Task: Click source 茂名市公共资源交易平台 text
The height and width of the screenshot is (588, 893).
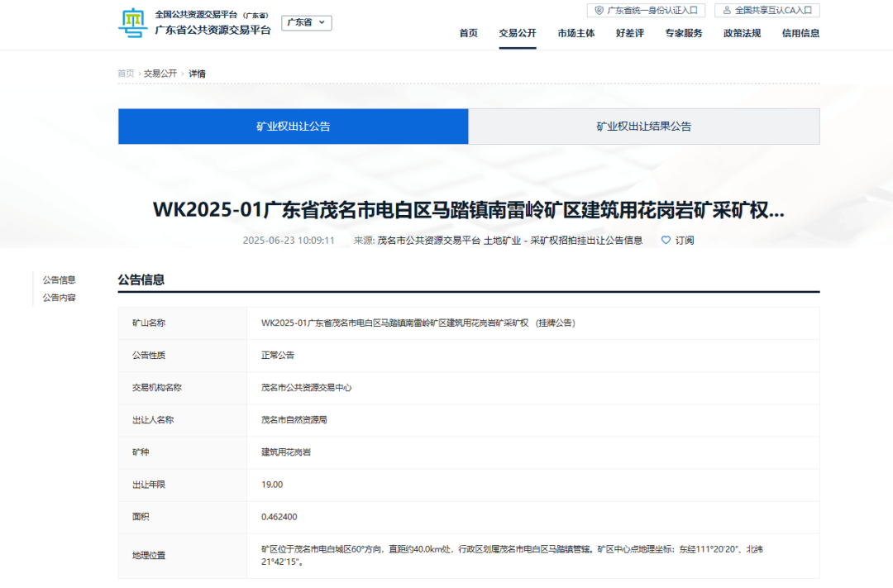Action: point(429,241)
